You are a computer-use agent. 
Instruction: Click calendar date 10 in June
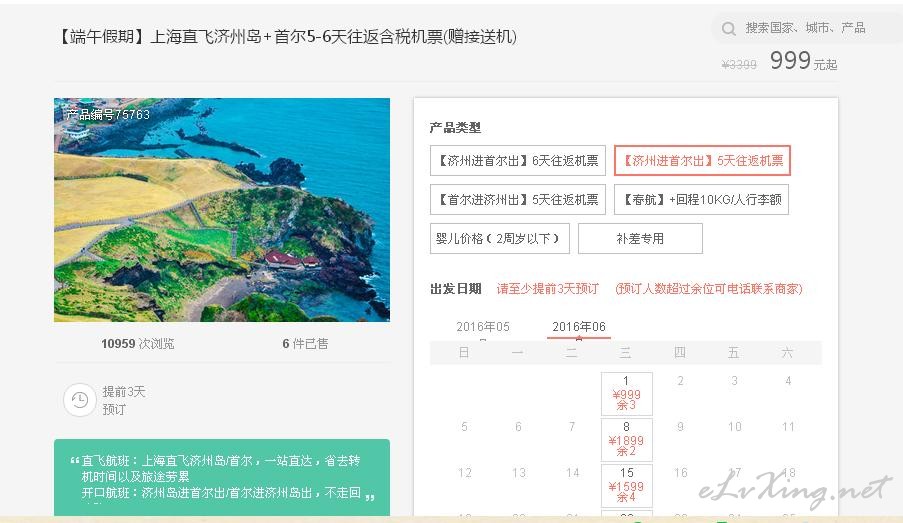click(734, 427)
